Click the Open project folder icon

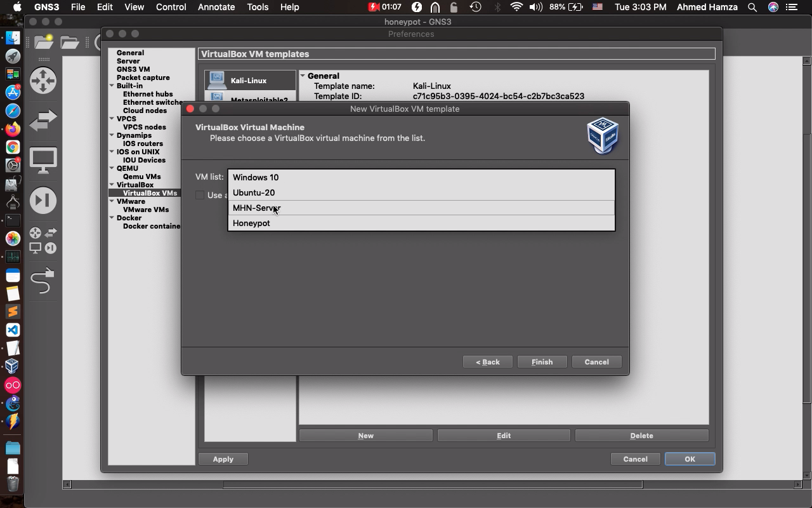click(x=70, y=43)
